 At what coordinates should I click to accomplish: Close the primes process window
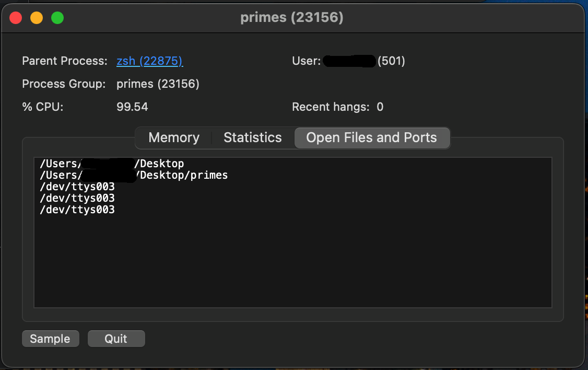16,18
